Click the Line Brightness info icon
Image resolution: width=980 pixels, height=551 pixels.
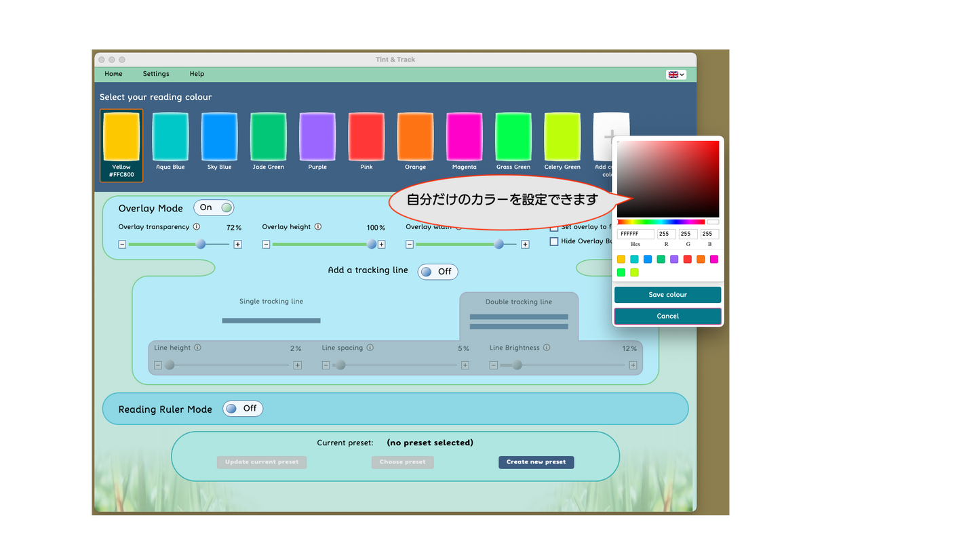(x=547, y=348)
